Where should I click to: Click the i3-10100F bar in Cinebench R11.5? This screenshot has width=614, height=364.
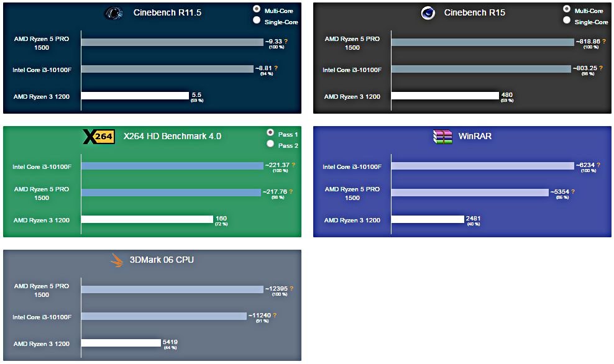click(167, 69)
